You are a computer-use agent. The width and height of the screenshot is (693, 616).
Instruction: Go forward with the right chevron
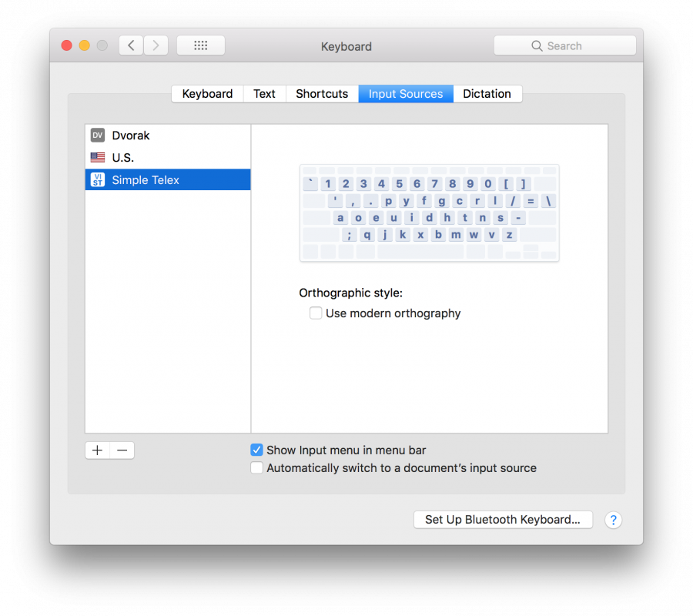coord(156,45)
